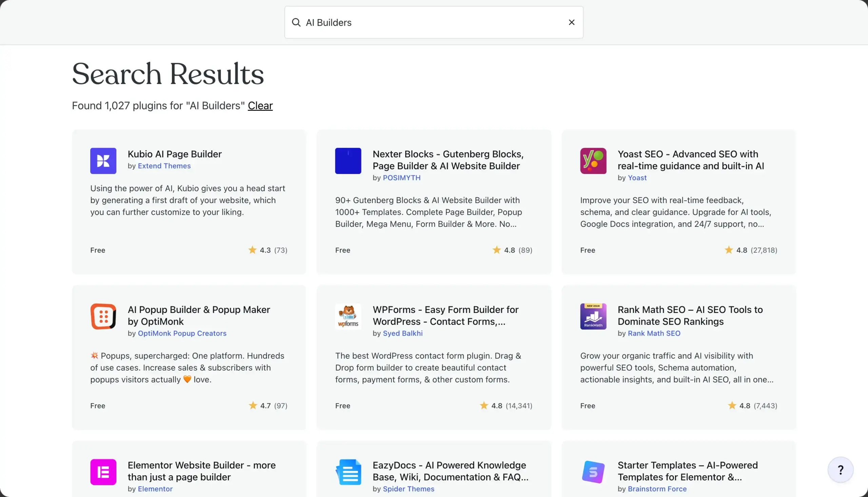
Task: Click the Starter Templates plugin icon
Action: click(593, 472)
